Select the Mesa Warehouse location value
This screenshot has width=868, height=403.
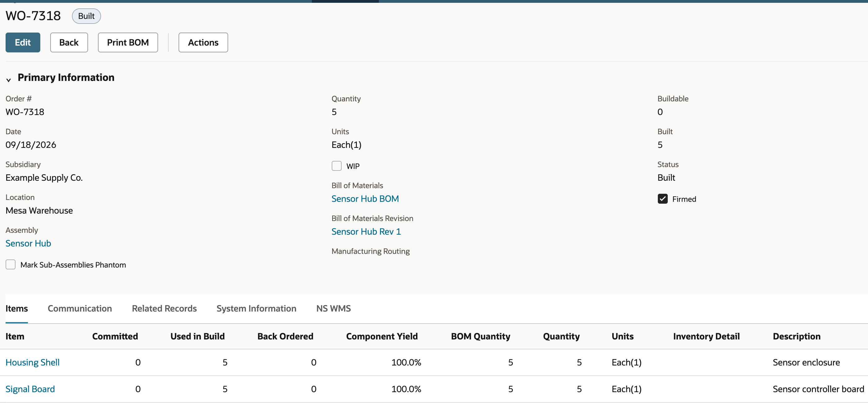(x=39, y=210)
